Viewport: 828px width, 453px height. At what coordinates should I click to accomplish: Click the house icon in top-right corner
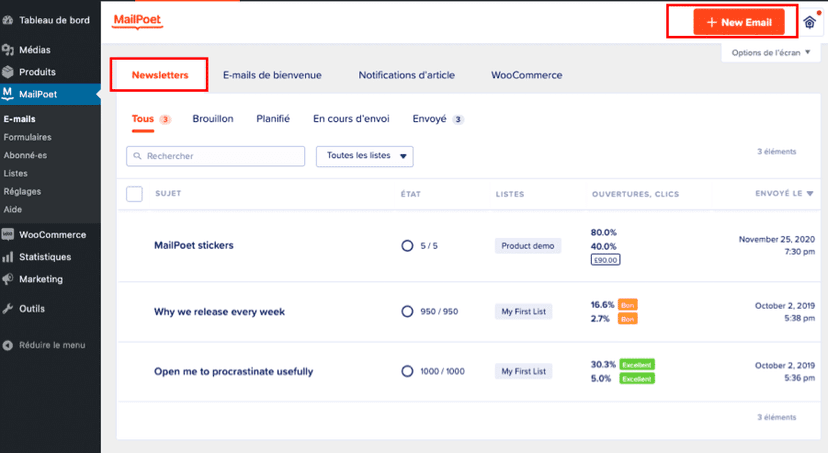coord(810,22)
